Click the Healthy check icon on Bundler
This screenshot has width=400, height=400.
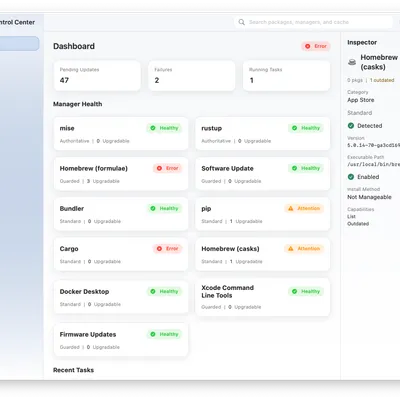click(153, 208)
